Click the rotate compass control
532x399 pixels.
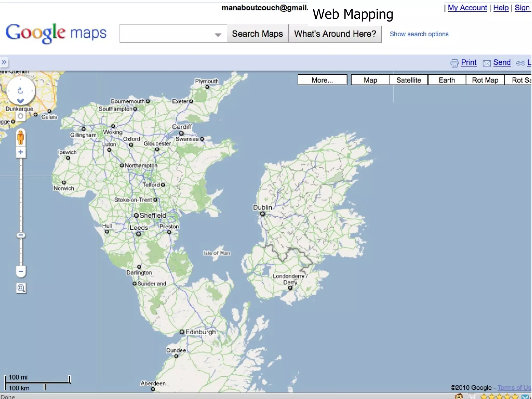[x=20, y=90]
